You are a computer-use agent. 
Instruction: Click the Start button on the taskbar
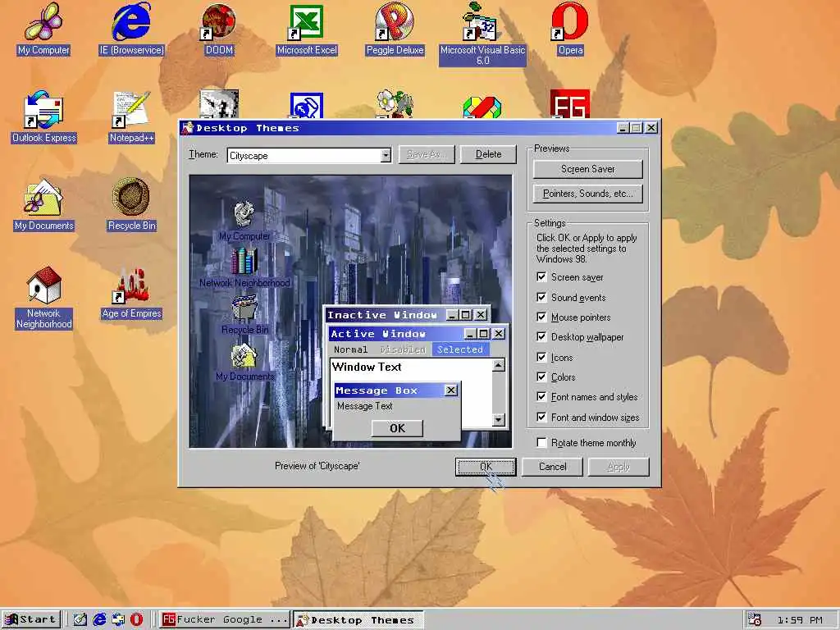coord(31,620)
